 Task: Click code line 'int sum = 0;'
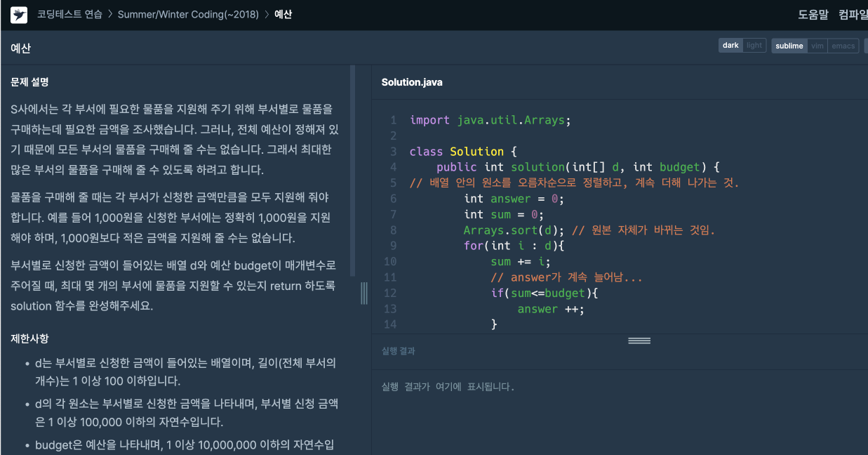(504, 214)
